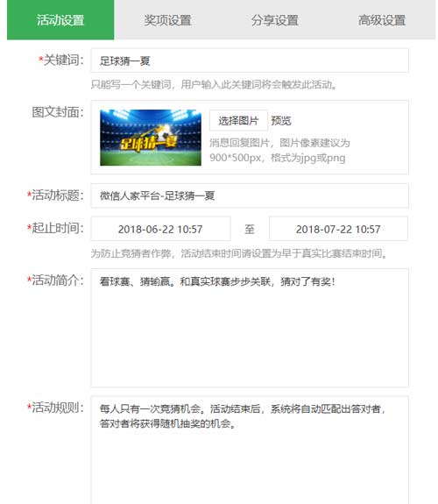Viewport: 438px width, 504px height.
Task: Click the 起止时间 label
Action: pyautogui.click(x=55, y=228)
